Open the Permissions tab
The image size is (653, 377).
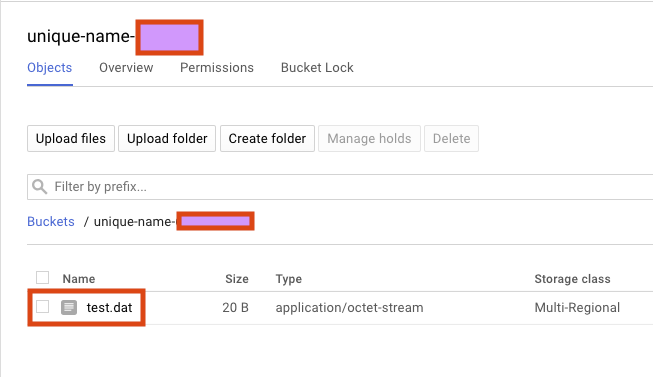[217, 67]
